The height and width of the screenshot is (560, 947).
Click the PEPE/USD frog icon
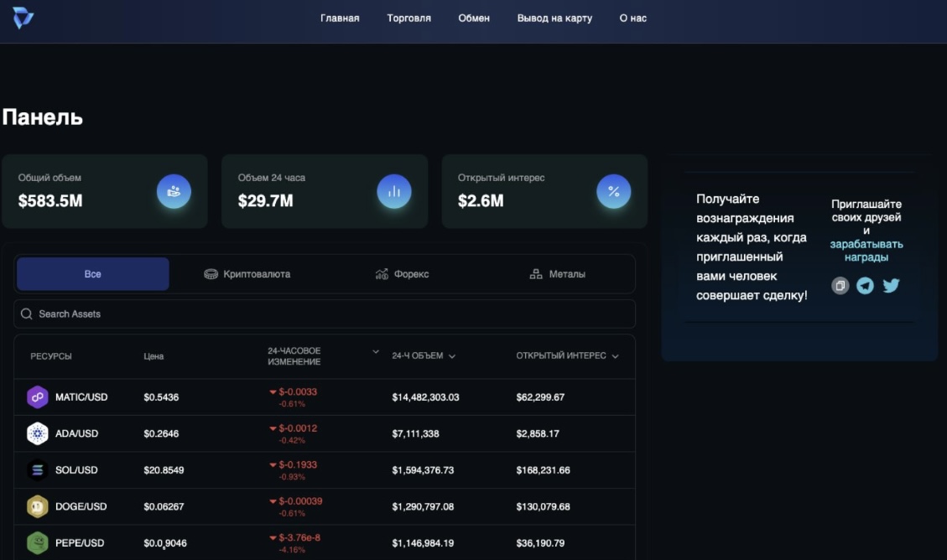point(38,543)
